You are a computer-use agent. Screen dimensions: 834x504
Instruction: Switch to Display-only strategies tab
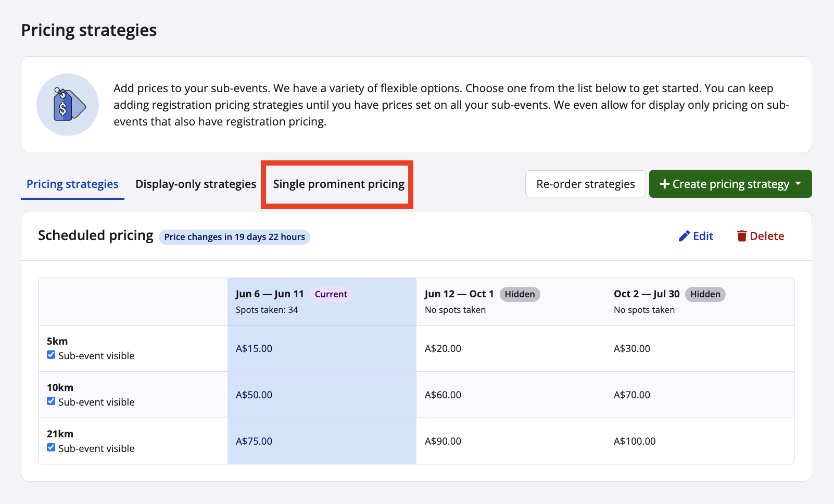coord(196,184)
